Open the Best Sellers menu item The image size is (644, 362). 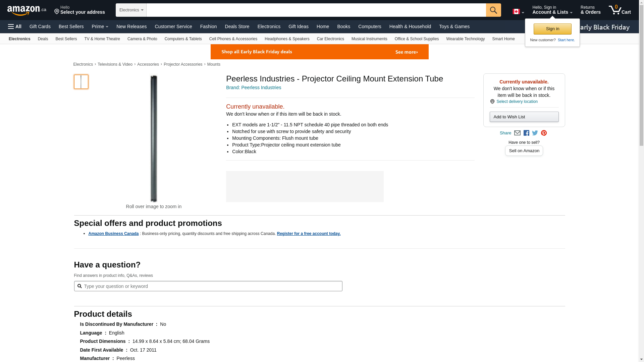coord(71,26)
